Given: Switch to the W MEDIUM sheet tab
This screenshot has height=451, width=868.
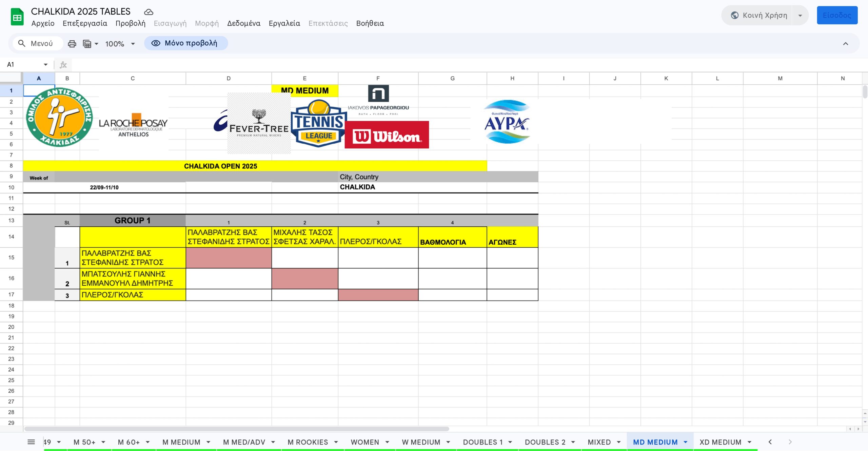Looking at the screenshot, I should pos(421,442).
